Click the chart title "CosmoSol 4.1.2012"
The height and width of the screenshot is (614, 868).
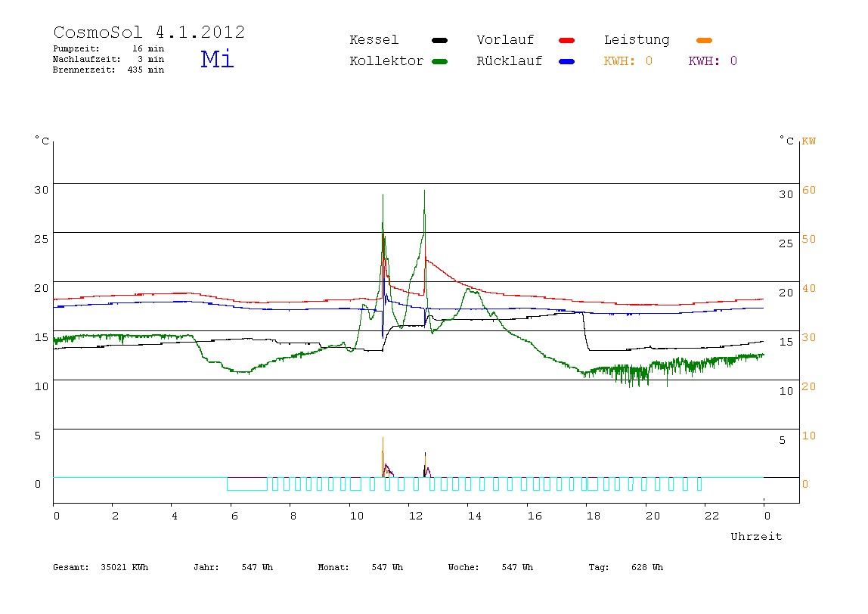point(149,32)
